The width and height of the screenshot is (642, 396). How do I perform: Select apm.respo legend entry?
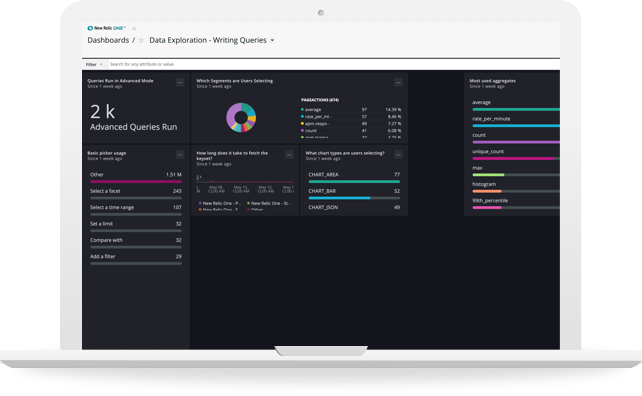(x=351, y=124)
